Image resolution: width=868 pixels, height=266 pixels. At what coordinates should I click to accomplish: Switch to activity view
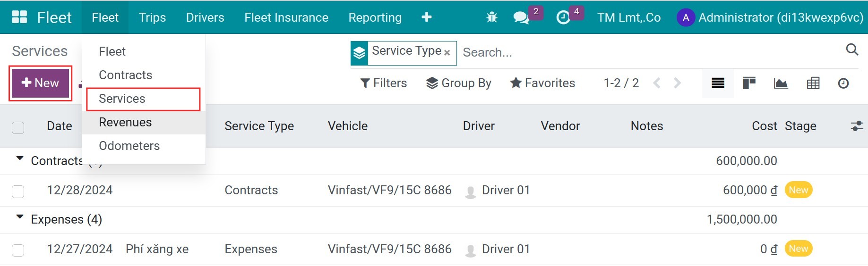click(843, 83)
